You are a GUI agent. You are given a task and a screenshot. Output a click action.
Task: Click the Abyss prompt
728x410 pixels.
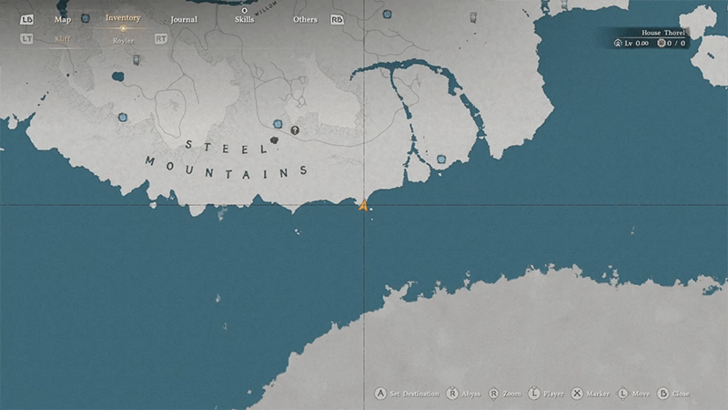463,394
